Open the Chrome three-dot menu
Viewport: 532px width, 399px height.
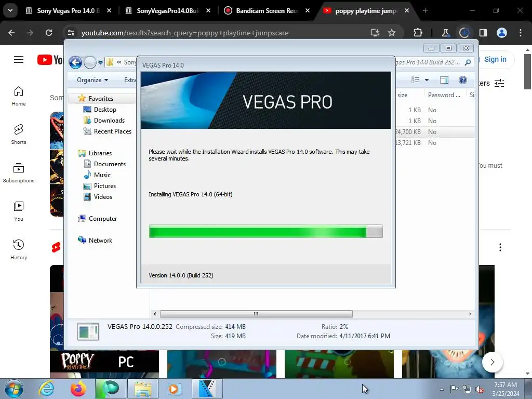pos(521,33)
